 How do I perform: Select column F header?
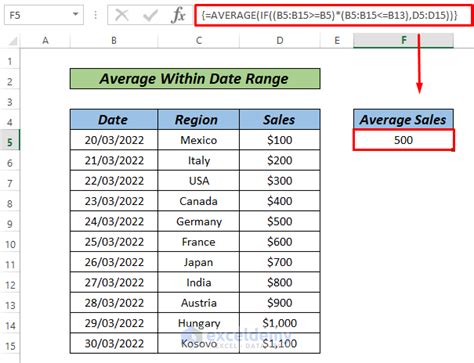(x=403, y=41)
